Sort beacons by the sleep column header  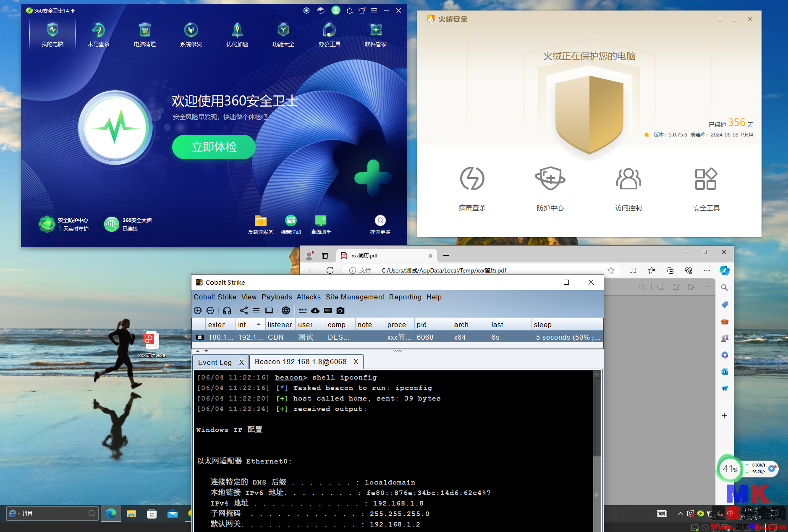[x=567, y=325]
